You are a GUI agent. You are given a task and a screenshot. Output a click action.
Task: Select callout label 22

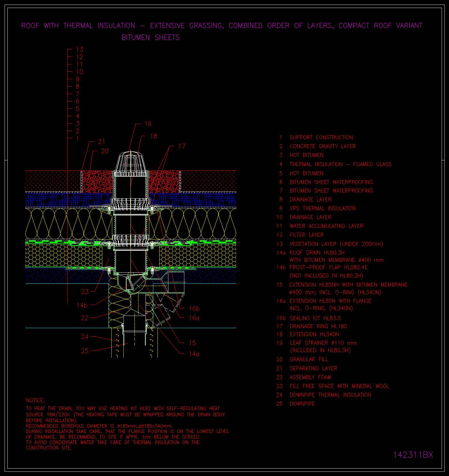pos(85,318)
